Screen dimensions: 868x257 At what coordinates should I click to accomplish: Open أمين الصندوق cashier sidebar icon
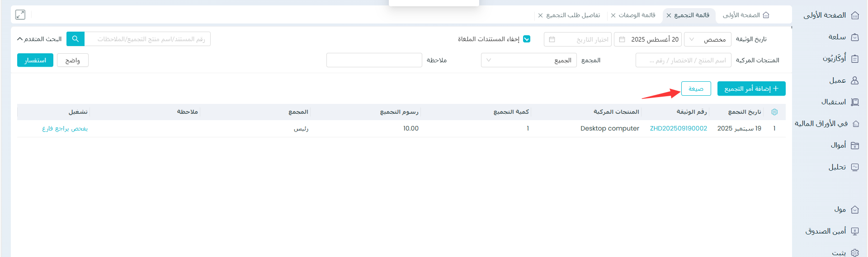point(854,231)
